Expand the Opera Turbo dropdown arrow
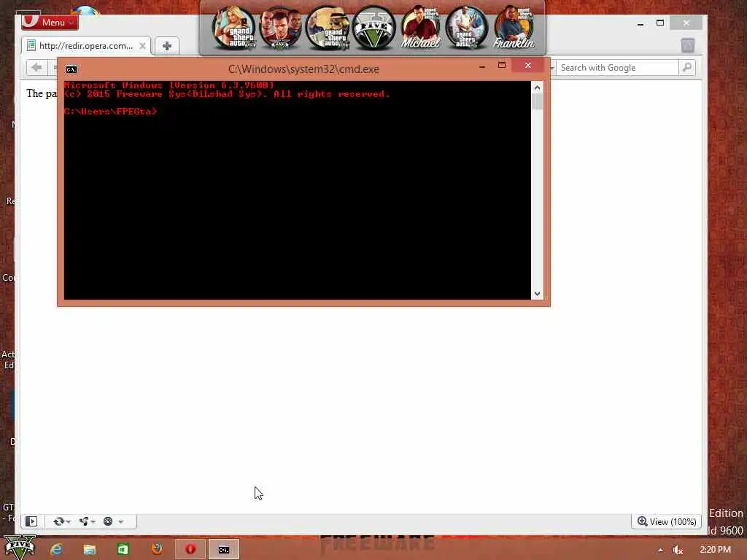 pyautogui.click(x=121, y=522)
